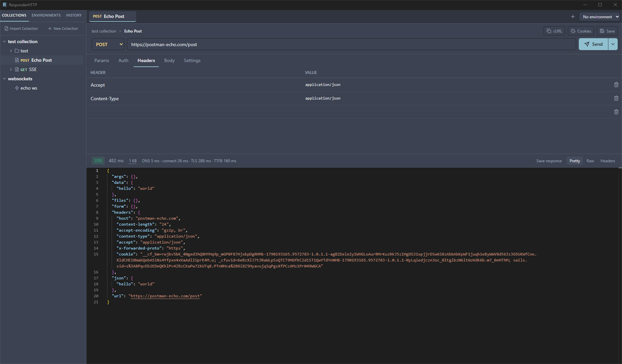Import a collection
Screen dimensions: 622x364
click(21, 29)
